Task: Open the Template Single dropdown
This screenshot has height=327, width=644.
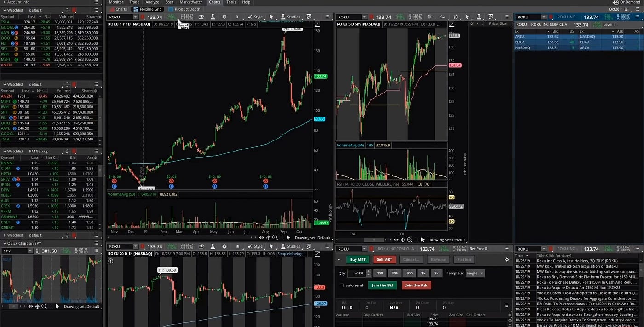Action: tap(475, 273)
